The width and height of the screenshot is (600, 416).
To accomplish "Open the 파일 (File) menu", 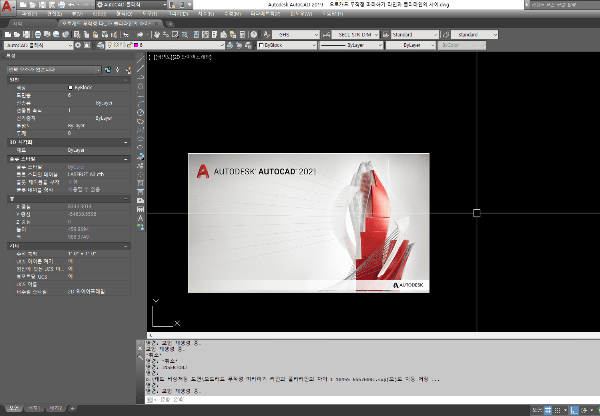I will (29, 14).
